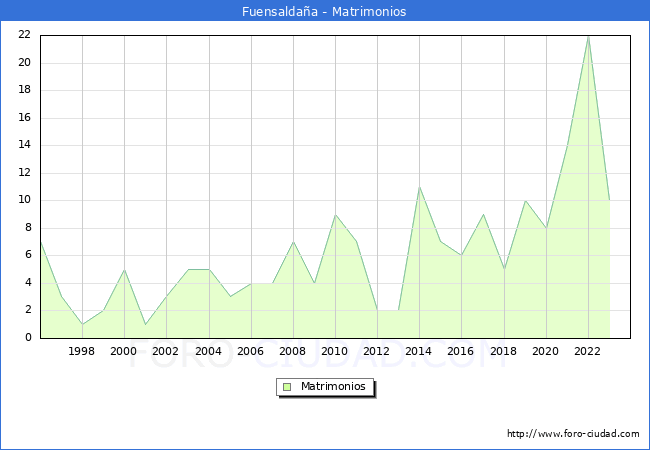
Task: Click the 16 y-axis label
Action: coord(25,118)
